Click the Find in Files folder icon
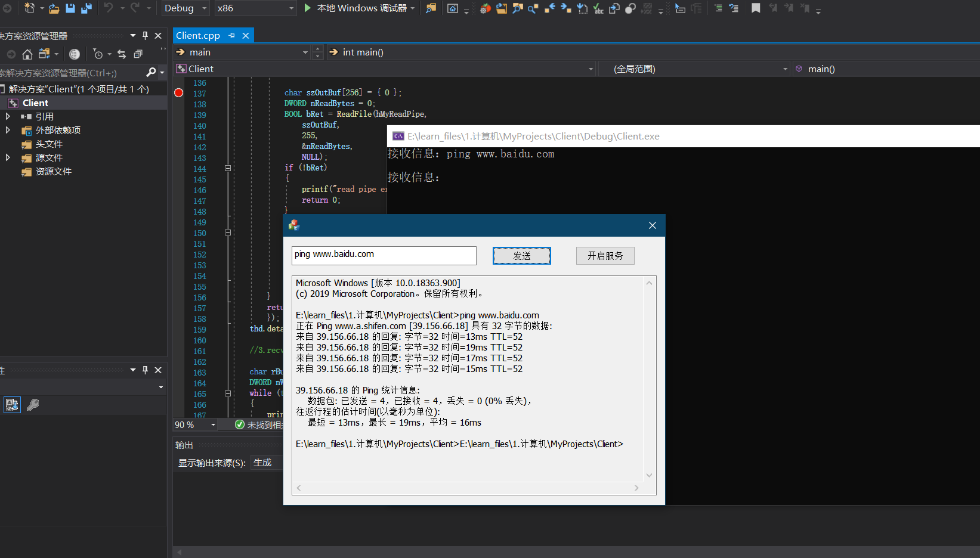This screenshot has height=558, width=980. [431, 8]
